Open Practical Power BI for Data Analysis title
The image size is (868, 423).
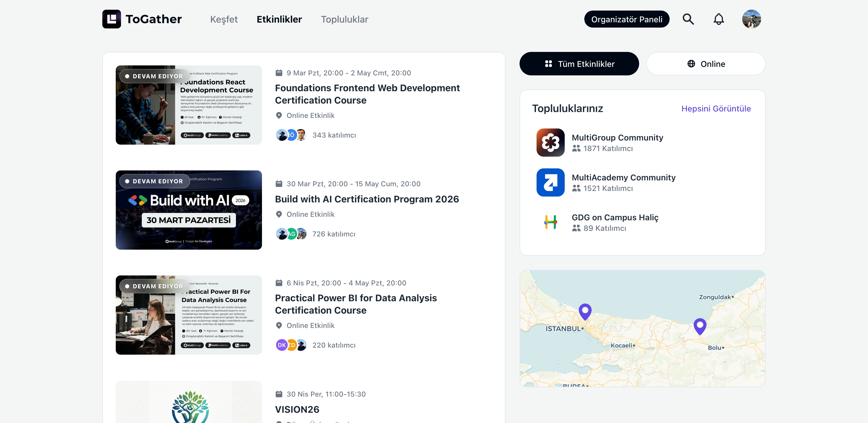point(356,304)
